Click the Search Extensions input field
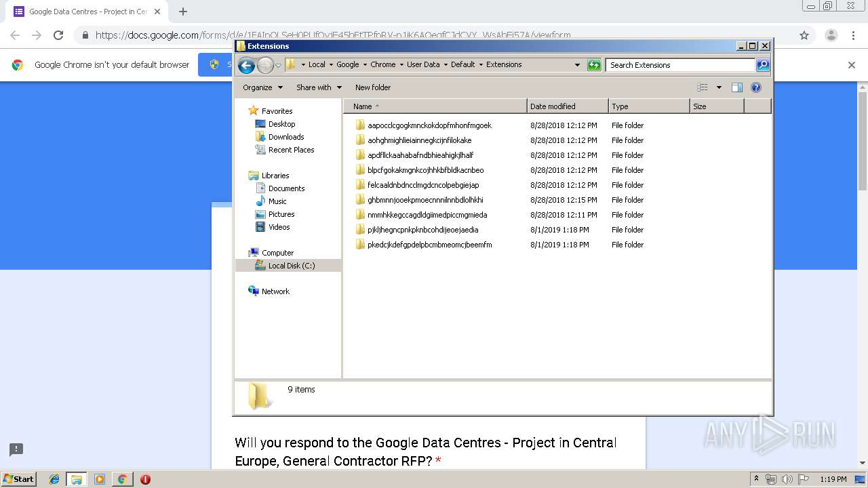 (x=680, y=65)
